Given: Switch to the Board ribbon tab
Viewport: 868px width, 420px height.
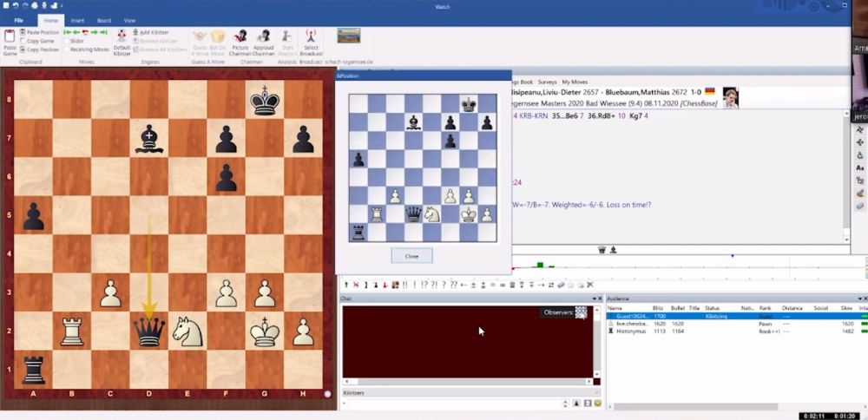Looking at the screenshot, I should pos(103,19).
